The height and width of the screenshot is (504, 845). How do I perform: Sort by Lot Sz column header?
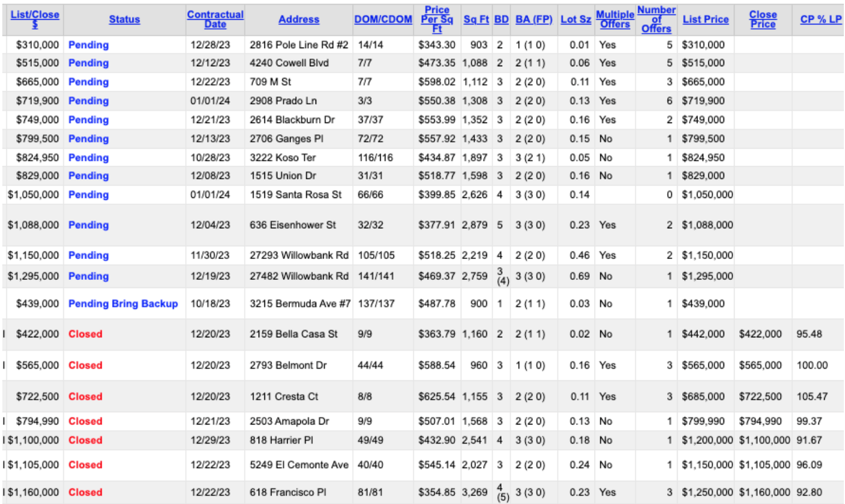[x=576, y=19]
